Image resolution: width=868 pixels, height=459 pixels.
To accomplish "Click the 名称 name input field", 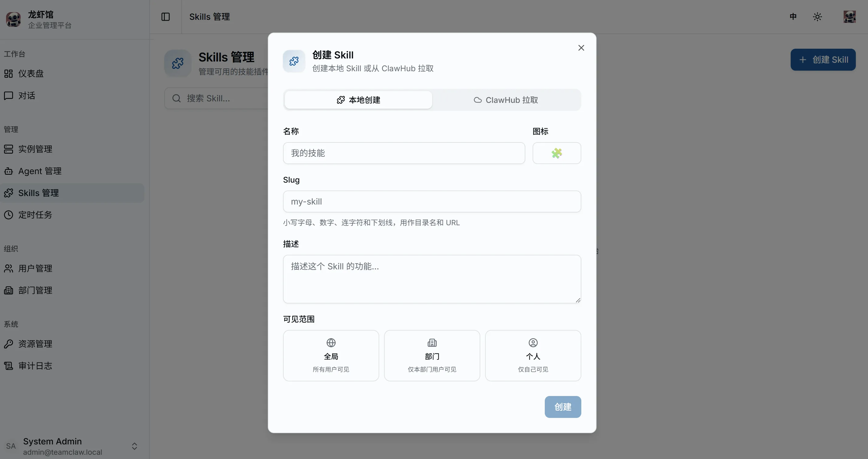I will tap(404, 153).
